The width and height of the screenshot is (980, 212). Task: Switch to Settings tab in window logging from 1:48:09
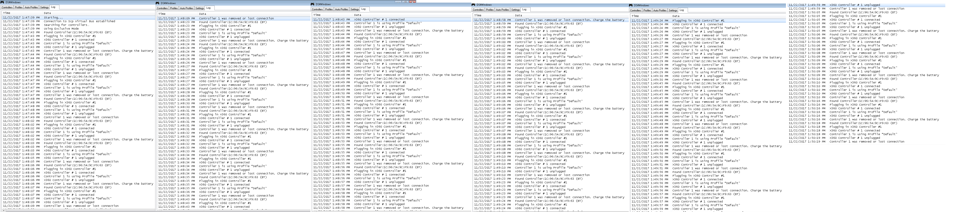click(x=200, y=8)
